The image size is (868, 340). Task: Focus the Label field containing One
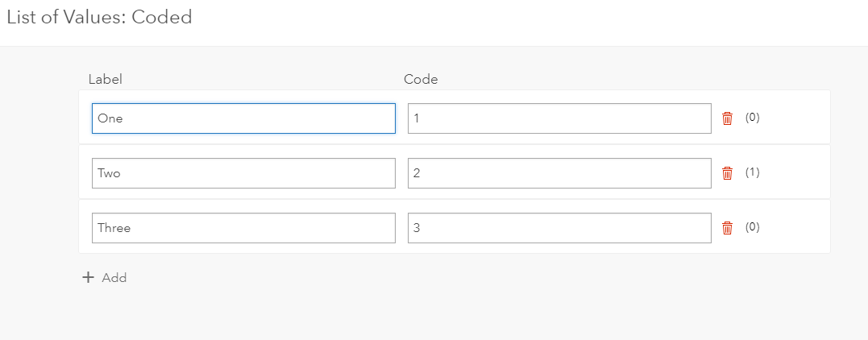[x=243, y=118]
